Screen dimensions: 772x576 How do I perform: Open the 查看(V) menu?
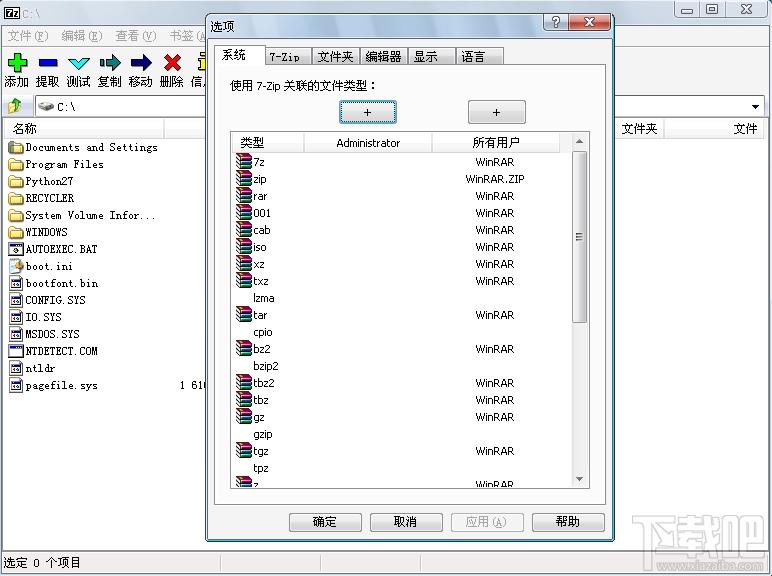pos(135,36)
